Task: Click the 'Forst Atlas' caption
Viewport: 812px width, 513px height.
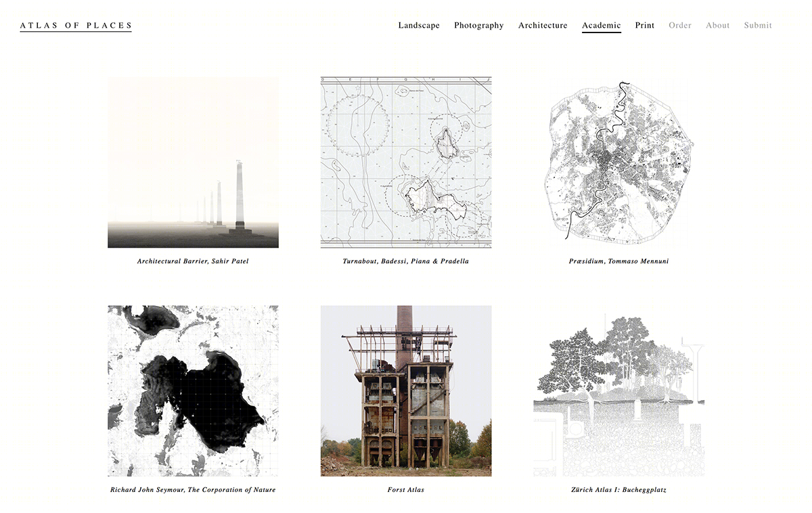Action: tap(406, 490)
